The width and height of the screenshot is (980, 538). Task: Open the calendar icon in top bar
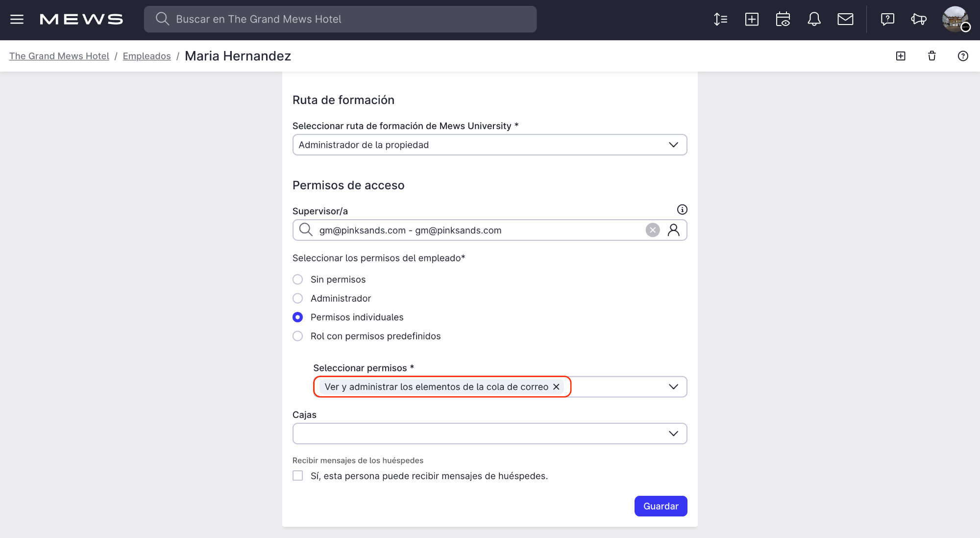pyautogui.click(x=783, y=19)
